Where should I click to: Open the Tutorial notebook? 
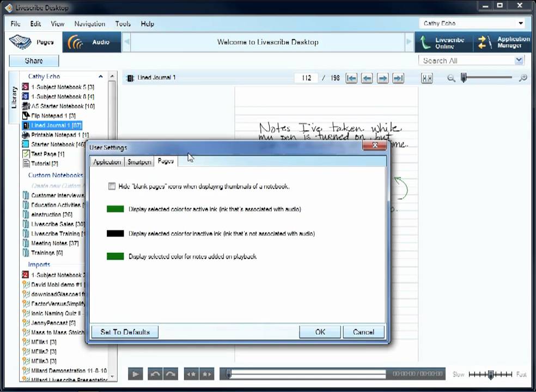40,164
